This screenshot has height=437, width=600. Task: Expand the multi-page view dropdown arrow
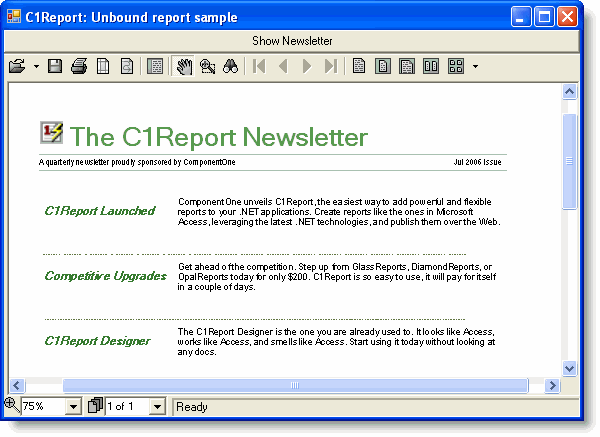475,67
